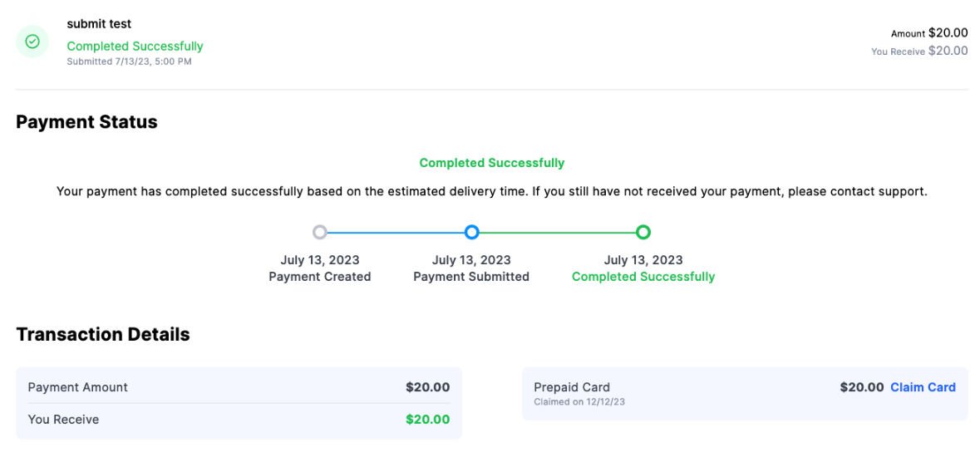Viewport: 980px width, 457px height.
Task: Click the green header status under submit test
Action: click(x=135, y=47)
